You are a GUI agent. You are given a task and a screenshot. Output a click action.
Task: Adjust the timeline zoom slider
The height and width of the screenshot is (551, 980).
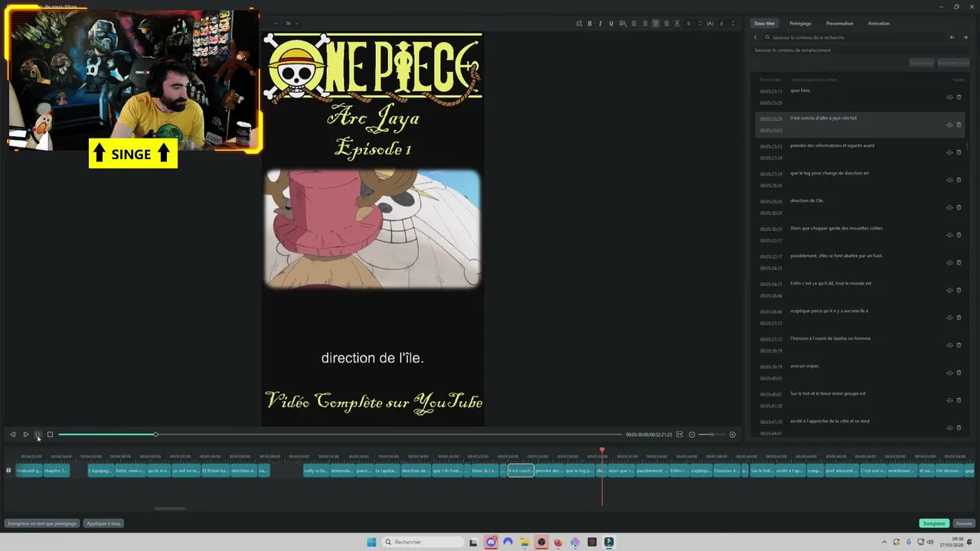pos(711,435)
